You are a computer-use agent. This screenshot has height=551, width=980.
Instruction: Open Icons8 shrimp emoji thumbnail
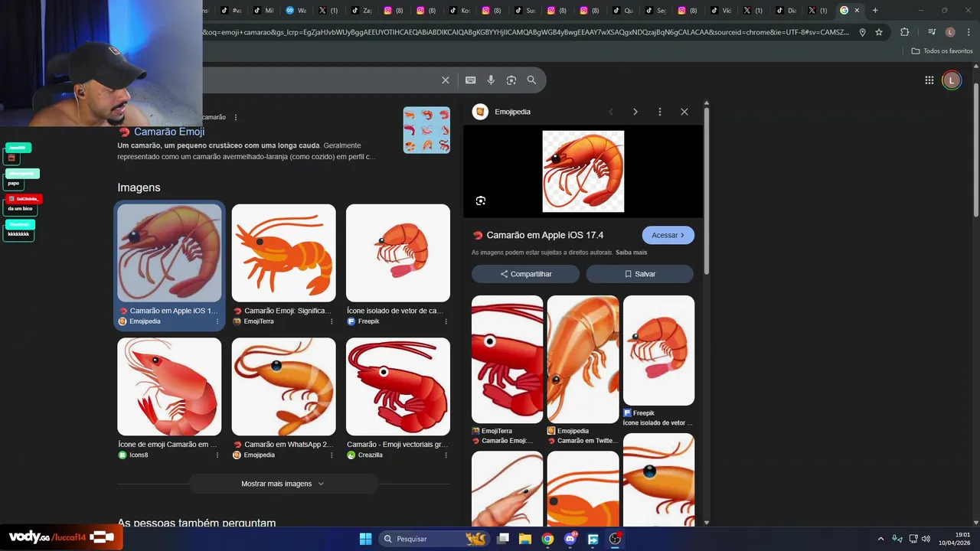click(x=169, y=386)
